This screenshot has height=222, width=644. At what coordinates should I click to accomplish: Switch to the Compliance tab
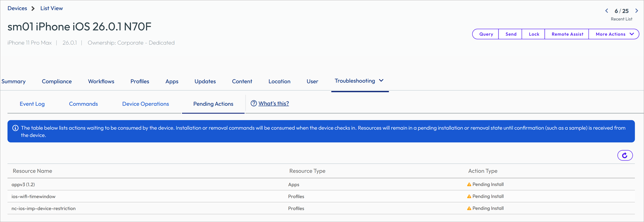[57, 81]
